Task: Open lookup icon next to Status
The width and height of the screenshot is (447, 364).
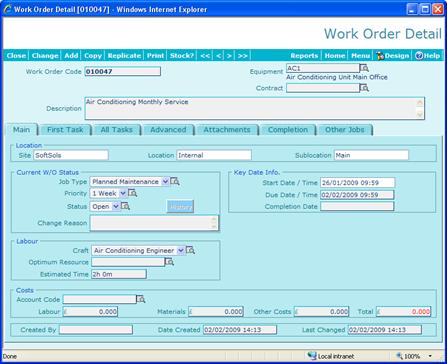Action: (x=125, y=206)
